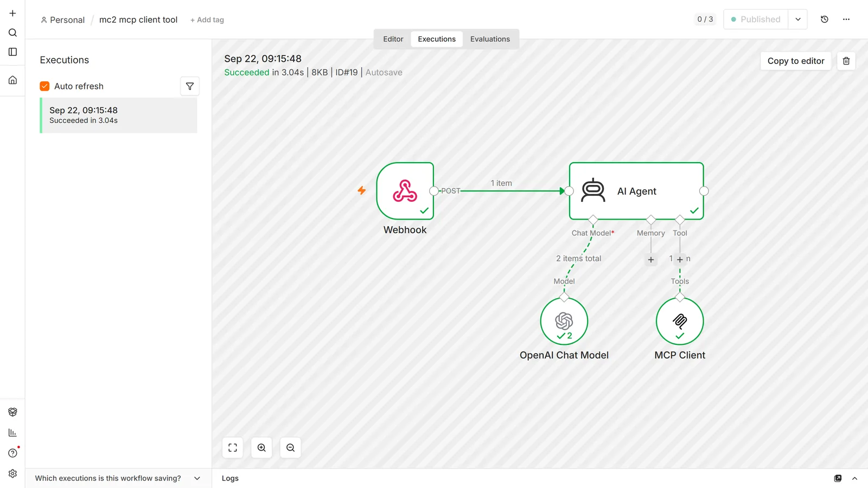868x488 pixels.
Task: Click the Copy to editor button
Action: click(x=796, y=61)
